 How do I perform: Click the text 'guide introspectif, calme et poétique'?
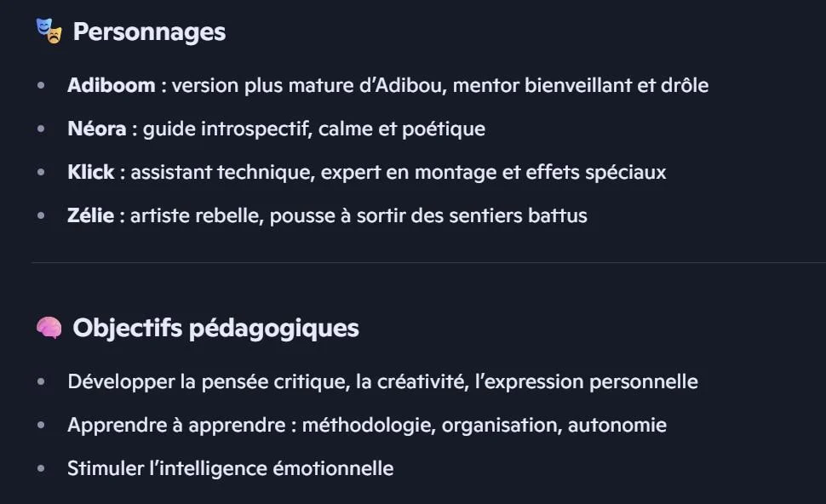[313, 129]
